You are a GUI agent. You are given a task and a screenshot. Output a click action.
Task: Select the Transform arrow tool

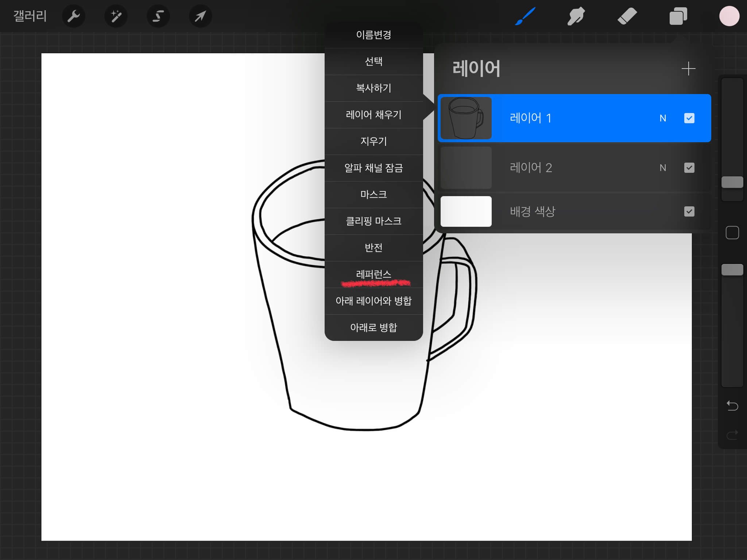[x=200, y=16]
